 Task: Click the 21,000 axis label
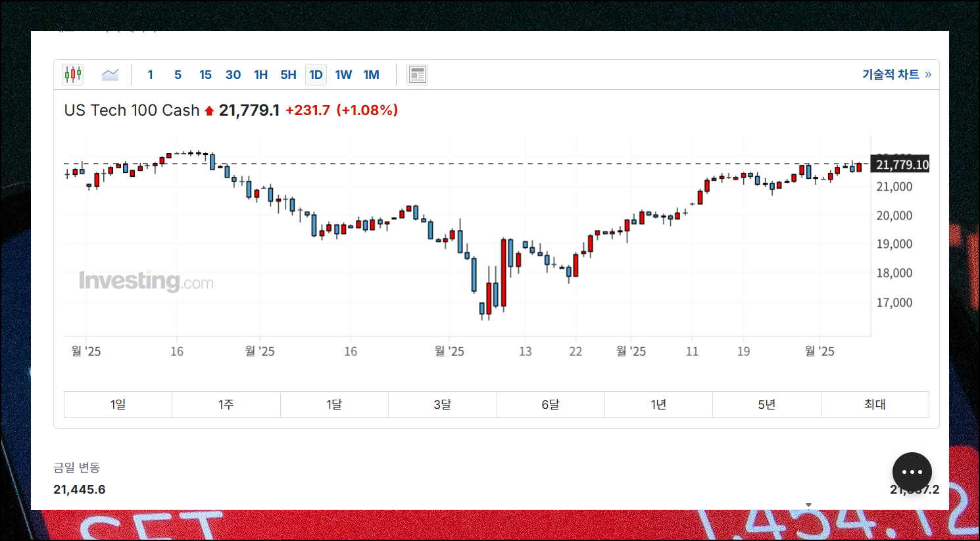[894, 187]
